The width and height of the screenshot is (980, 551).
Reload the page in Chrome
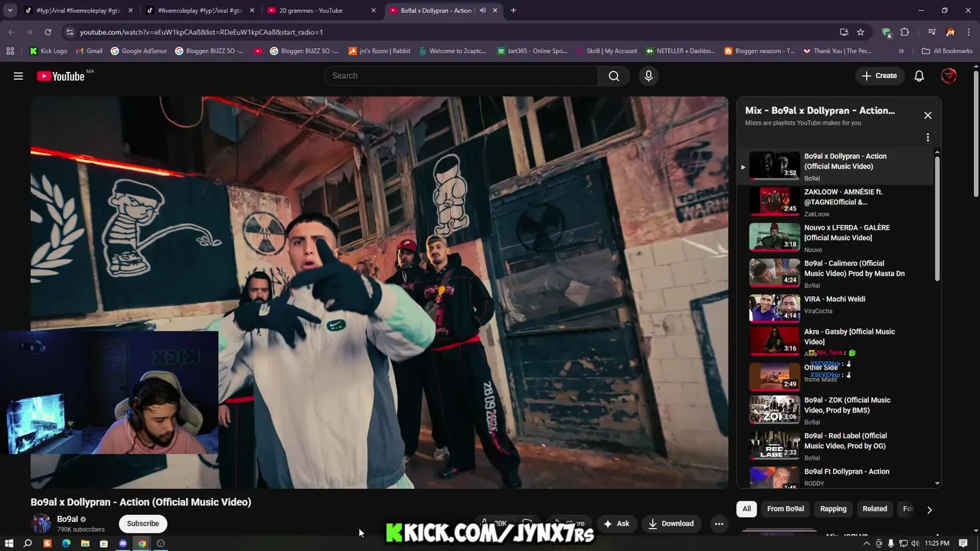47,32
